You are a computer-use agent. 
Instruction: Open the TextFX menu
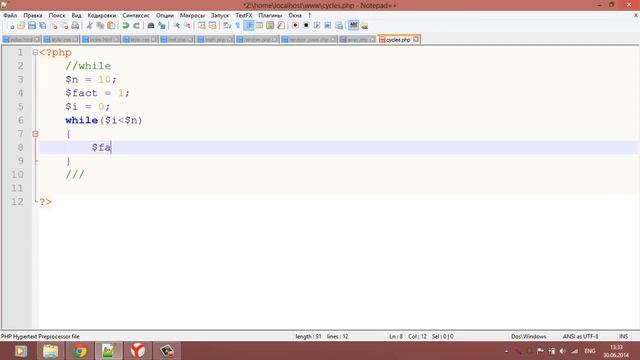coord(244,15)
